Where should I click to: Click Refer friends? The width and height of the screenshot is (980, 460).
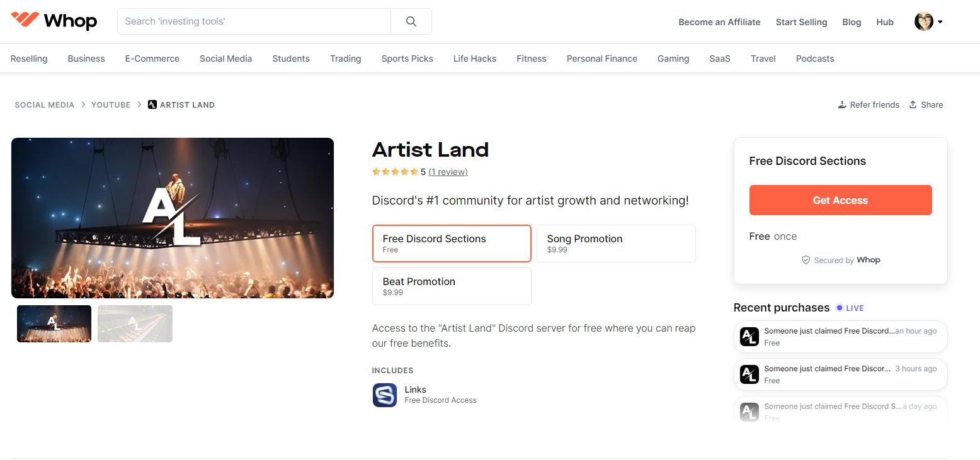point(869,105)
